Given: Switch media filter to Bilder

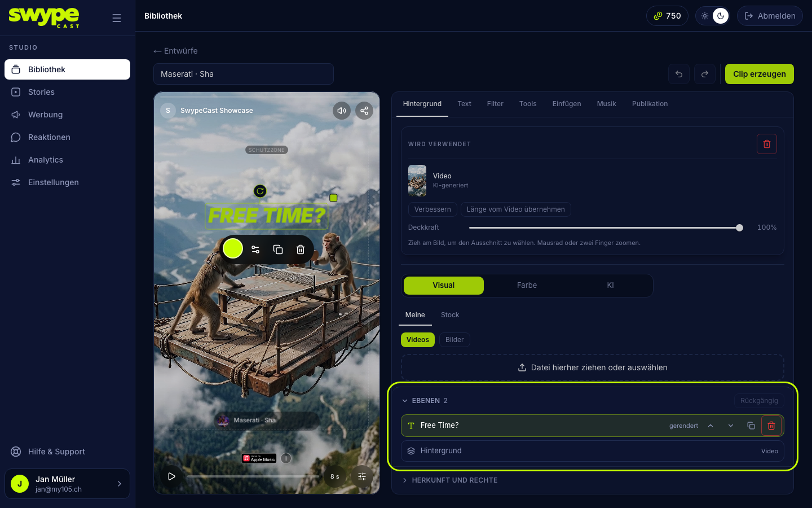Looking at the screenshot, I should click(454, 340).
